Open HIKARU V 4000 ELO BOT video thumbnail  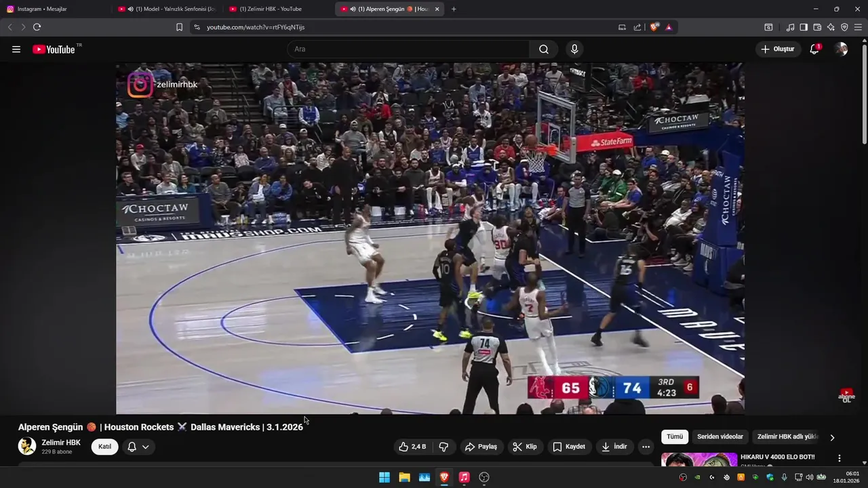coord(699,460)
